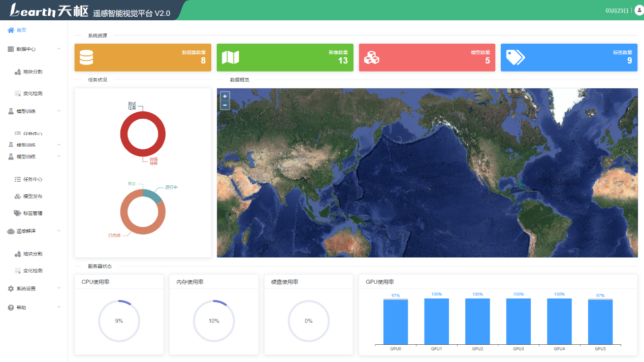The height and width of the screenshot is (362, 644).
Task: Click the 标签管理 tag icon in sidebar
Action: click(x=18, y=213)
